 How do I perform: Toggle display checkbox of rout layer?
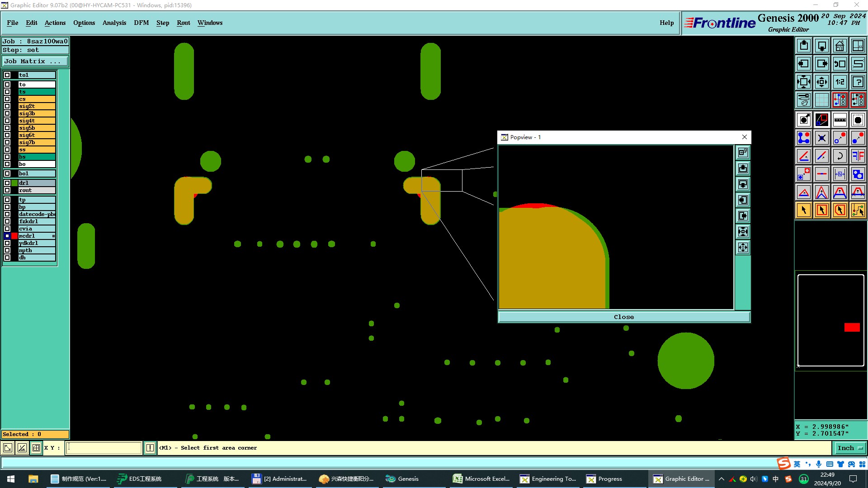(x=7, y=190)
